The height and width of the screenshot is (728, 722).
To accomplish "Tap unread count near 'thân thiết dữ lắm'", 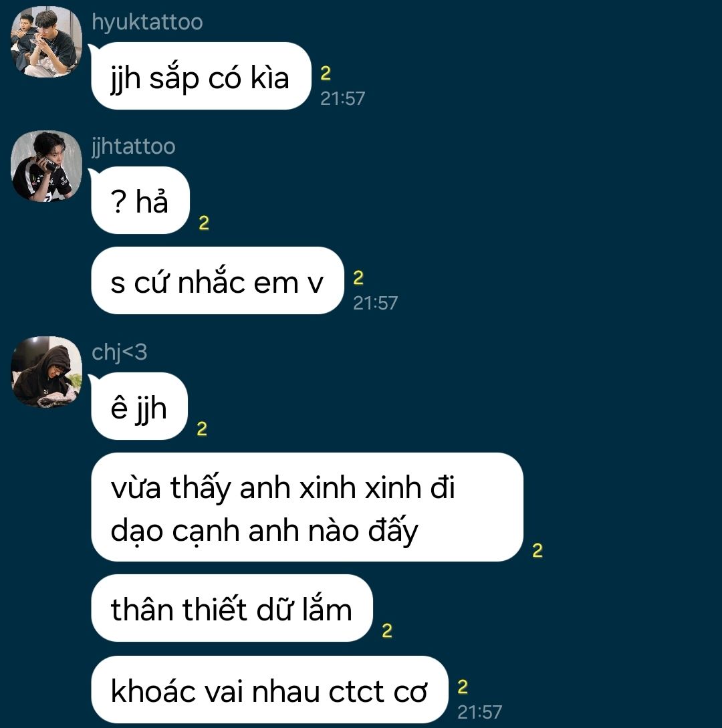I will tap(387, 631).
